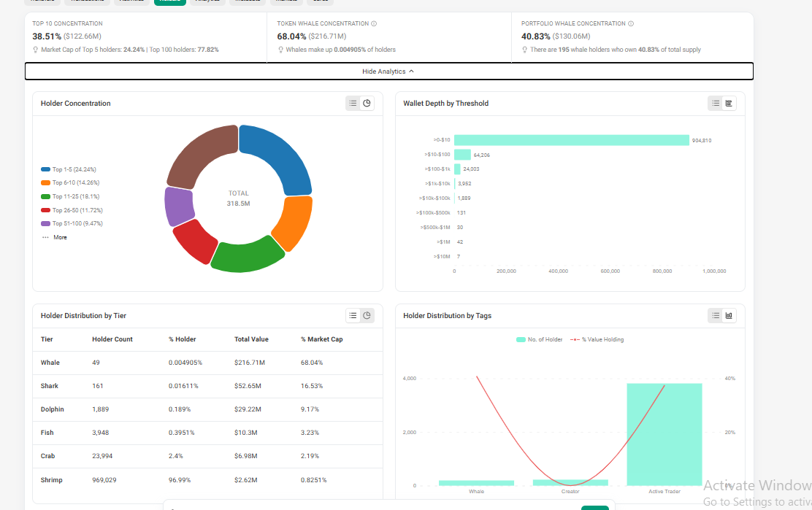Viewport: 812px width, 510px height.
Task: Click the green Top 11-25 donut segment
Action: pyautogui.click(x=247, y=255)
